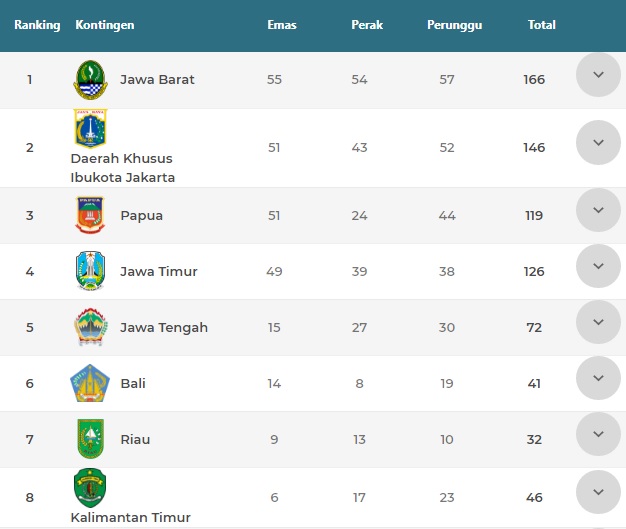
Task: Click the Jawa Timur province emblem
Action: point(91,271)
